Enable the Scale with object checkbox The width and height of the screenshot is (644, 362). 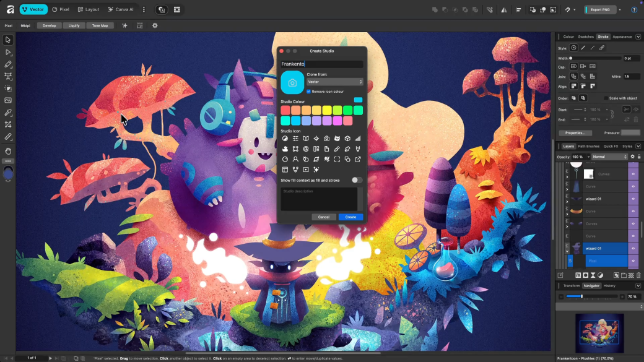[x=606, y=98]
